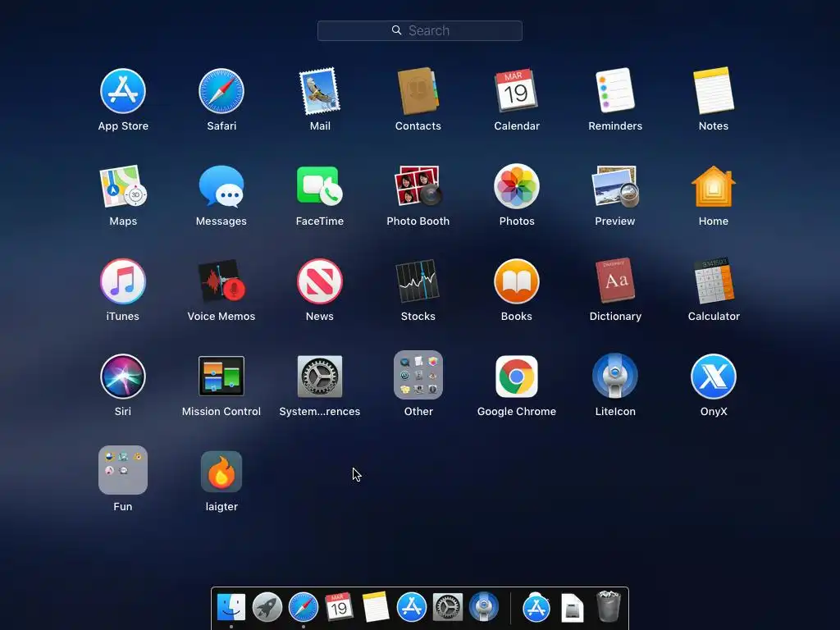Open System Preferences in Launchpad grid
This screenshot has width=840, height=630.
(320, 376)
